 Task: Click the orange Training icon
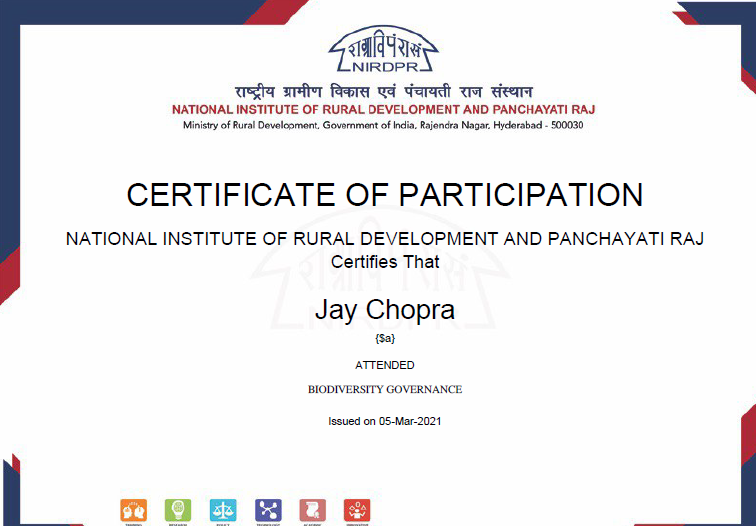(134, 511)
